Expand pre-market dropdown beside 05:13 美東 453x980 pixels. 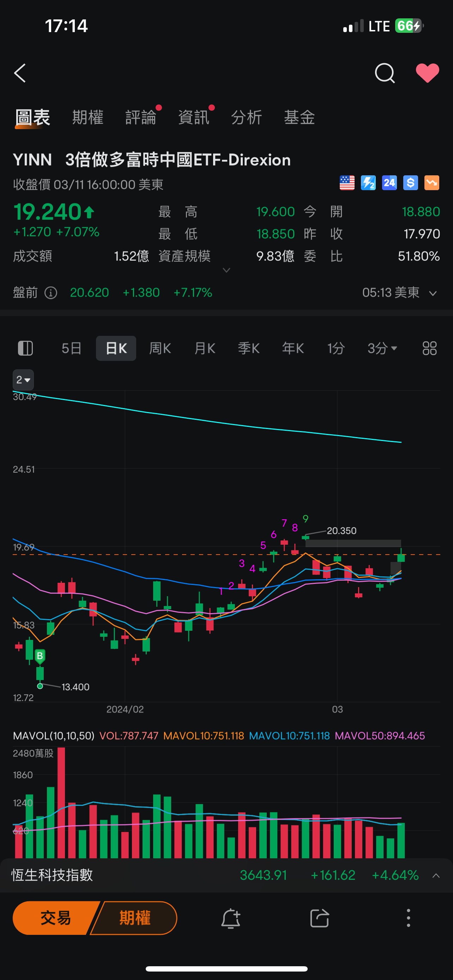click(x=433, y=293)
